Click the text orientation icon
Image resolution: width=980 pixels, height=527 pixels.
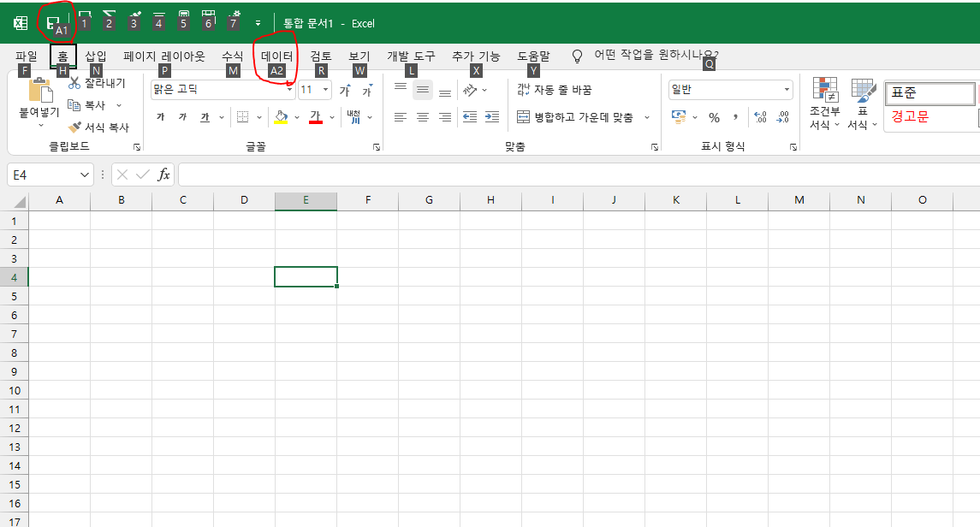470,90
